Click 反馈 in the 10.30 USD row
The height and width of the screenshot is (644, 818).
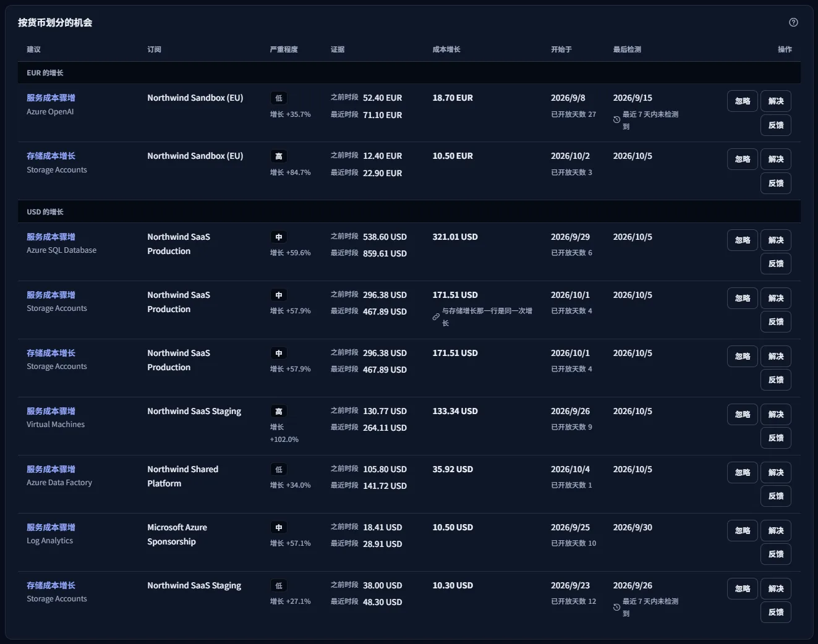[776, 612]
